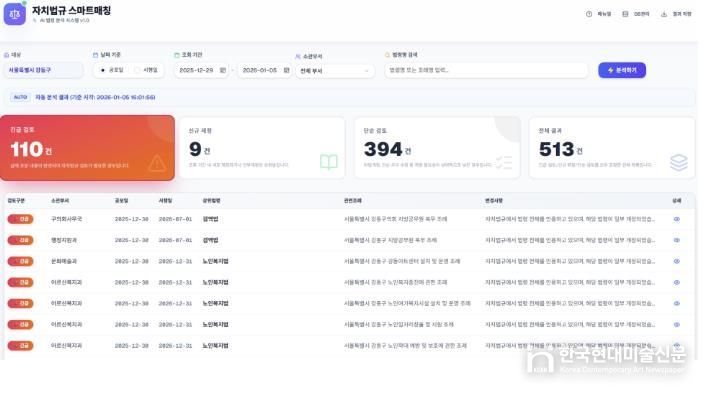Click the 공포일 column header

coord(121,201)
